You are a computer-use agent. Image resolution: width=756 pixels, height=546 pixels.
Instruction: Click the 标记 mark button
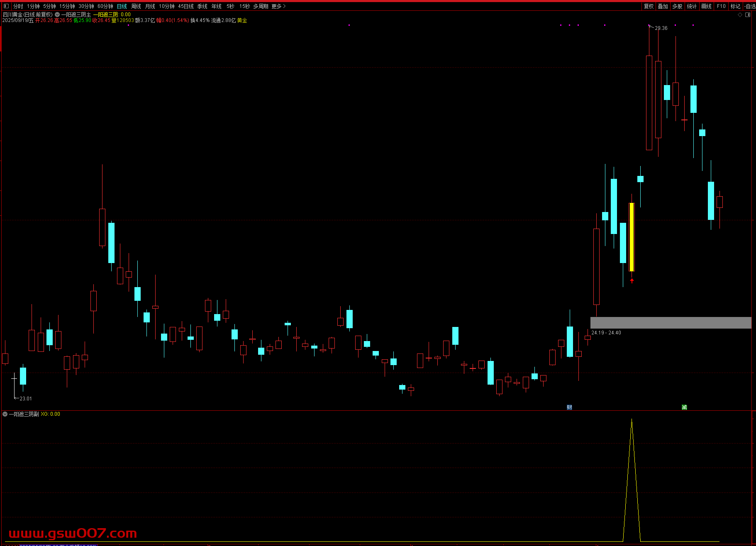[x=735, y=6]
